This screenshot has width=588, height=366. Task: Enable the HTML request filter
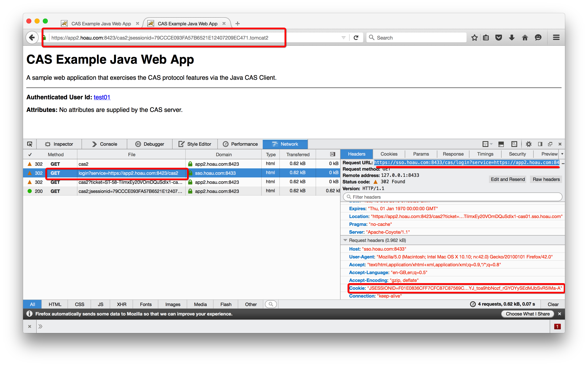point(55,304)
